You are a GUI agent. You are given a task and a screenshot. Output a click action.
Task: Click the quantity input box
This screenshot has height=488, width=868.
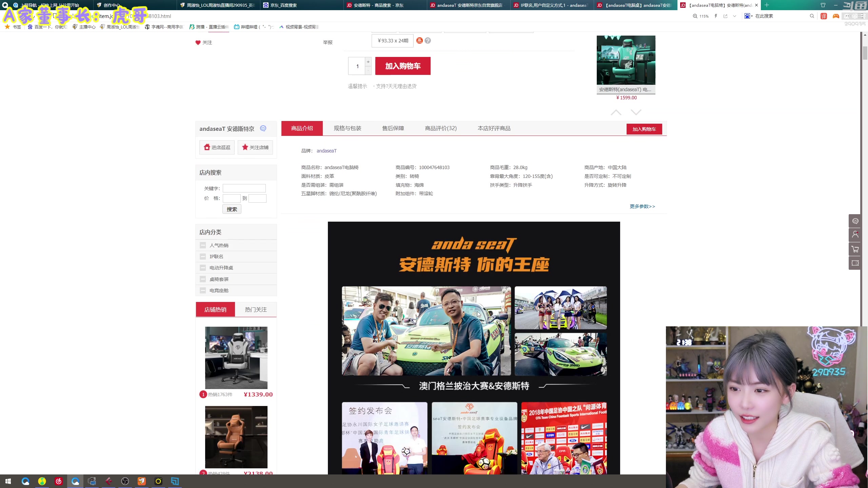coord(357,66)
